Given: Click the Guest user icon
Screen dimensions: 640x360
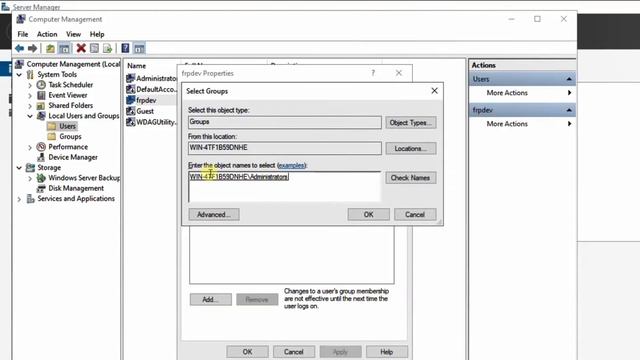Looking at the screenshot, I should tap(131, 111).
